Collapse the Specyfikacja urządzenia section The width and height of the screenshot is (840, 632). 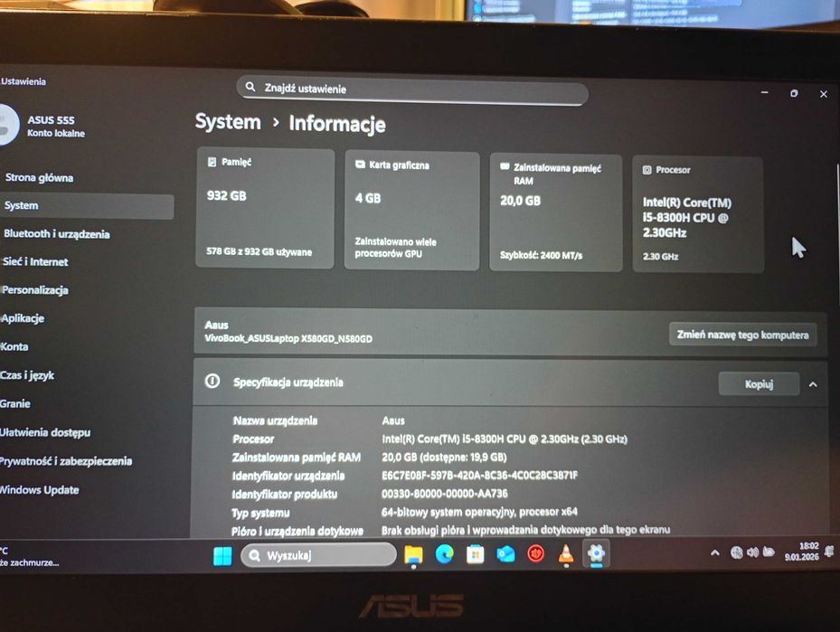813,384
